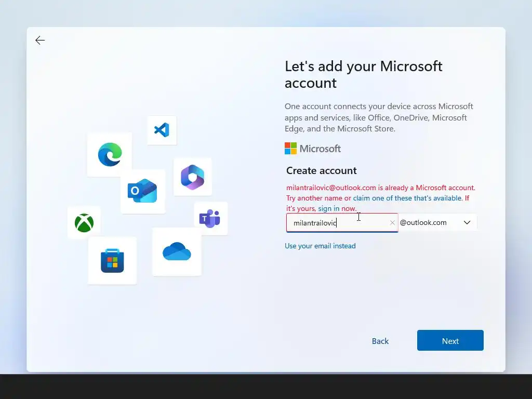
Task: Click the Microsoft Store icon tile
Action: 112,261
